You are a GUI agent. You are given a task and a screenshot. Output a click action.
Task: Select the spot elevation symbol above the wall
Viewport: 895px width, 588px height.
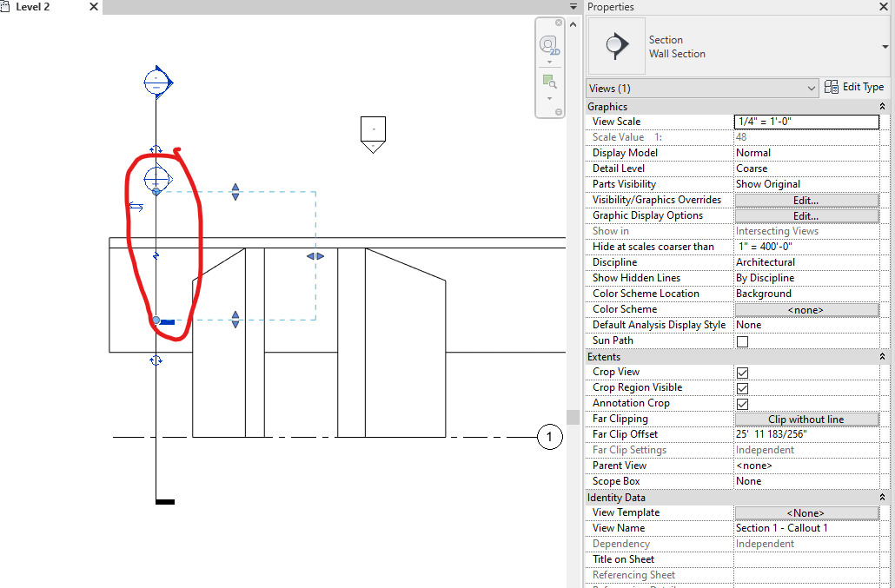(373, 130)
